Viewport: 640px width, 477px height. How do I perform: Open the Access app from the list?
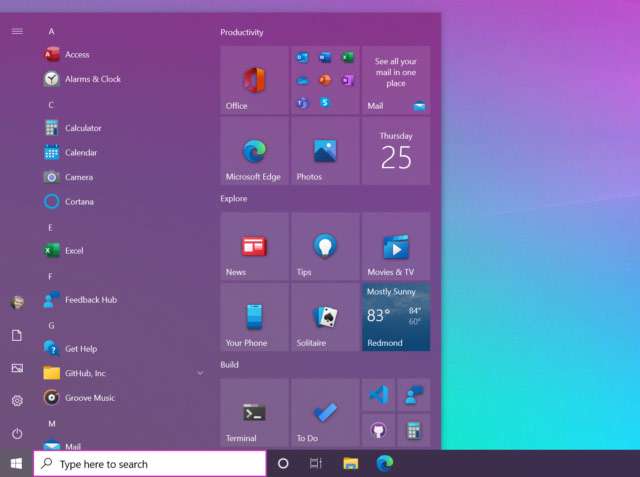122,54
